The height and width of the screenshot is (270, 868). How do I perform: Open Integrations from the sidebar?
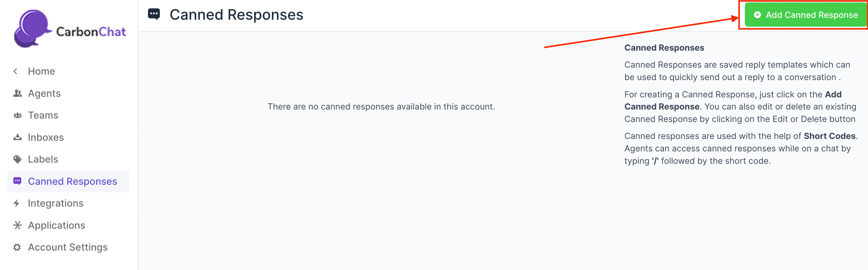[x=56, y=203]
